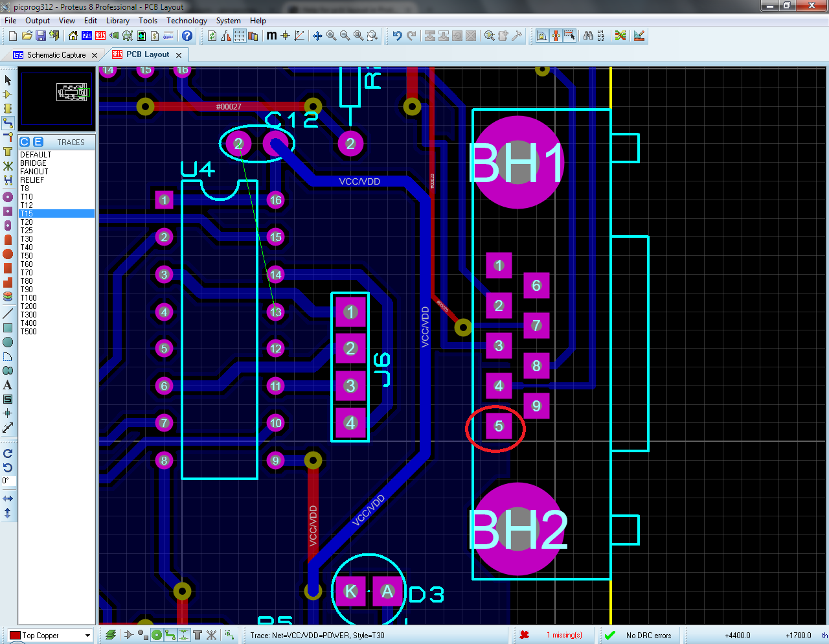Toggle the E button above the traces list
Screen dimensions: 829x644
coord(38,141)
